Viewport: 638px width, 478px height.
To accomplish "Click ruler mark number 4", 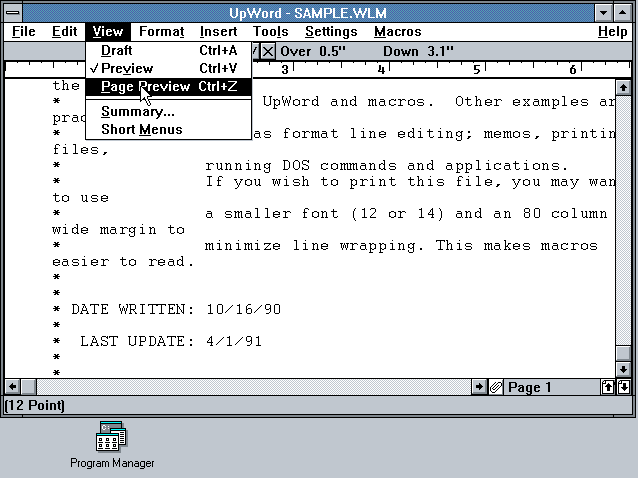I will pyautogui.click(x=381, y=70).
